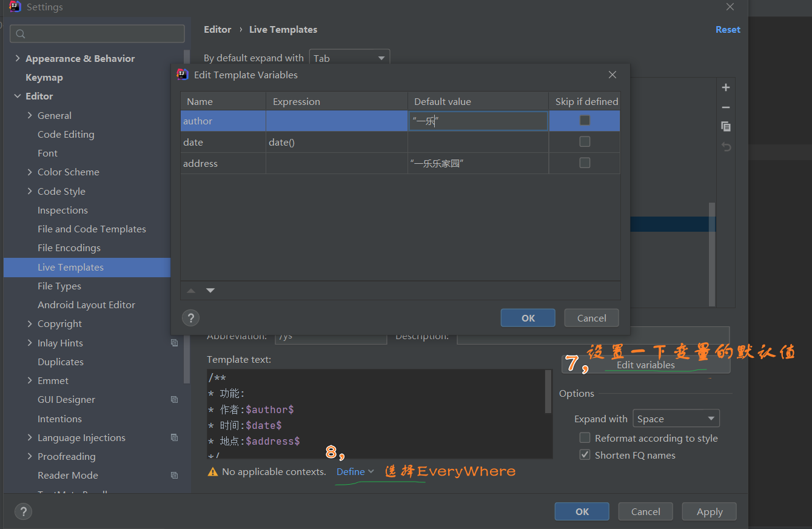Open Intentions settings page
The image size is (812, 529).
click(x=59, y=419)
